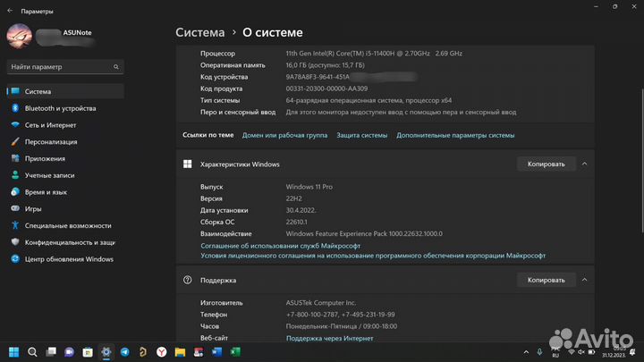
Task: Copy the Характеристики Windows details
Action: tap(546, 164)
